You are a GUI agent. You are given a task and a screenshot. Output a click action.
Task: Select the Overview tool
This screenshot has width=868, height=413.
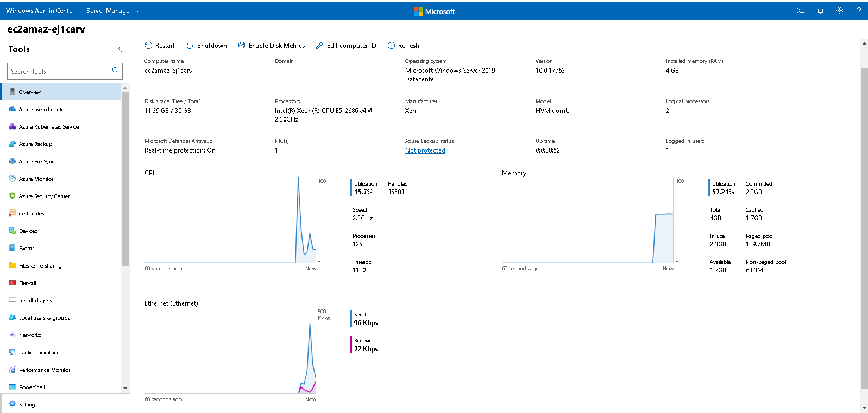60,92
